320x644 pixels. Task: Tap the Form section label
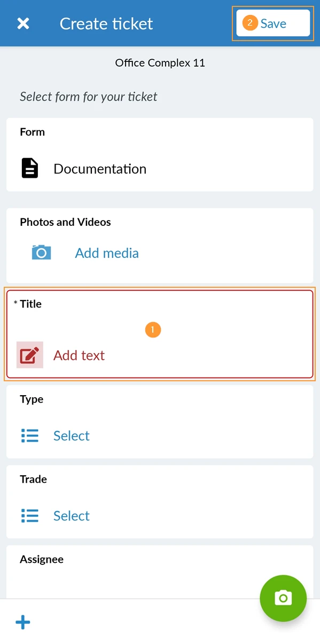click(32, 132)
